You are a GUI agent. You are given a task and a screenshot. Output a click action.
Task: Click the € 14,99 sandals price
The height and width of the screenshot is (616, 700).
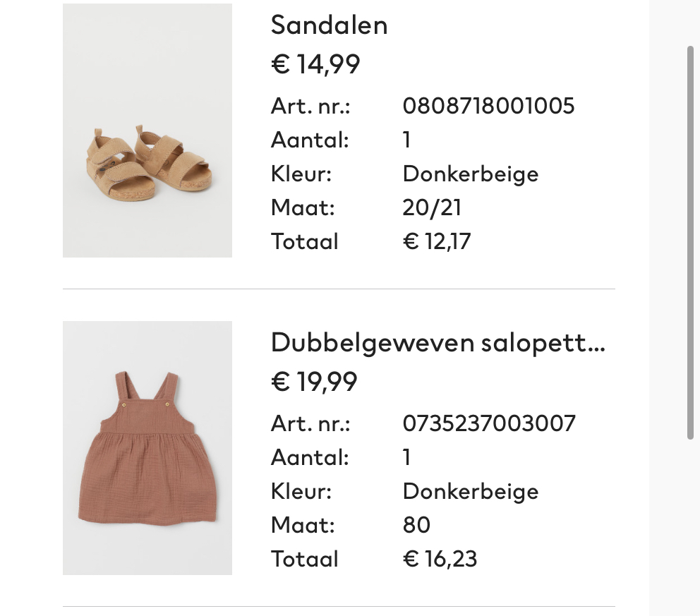315,64
